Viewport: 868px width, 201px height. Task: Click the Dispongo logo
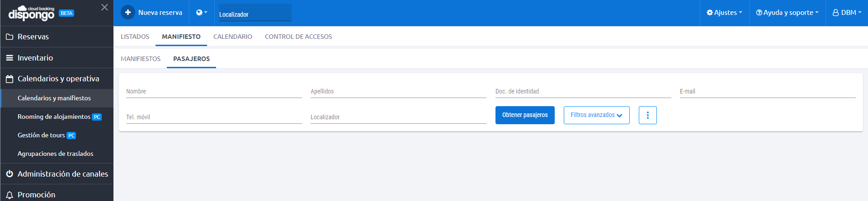click(31, 14)
